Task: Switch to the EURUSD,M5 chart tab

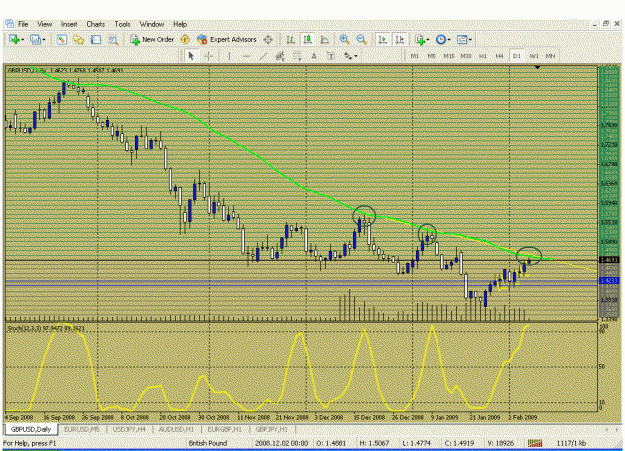Action: pos(82,429)
